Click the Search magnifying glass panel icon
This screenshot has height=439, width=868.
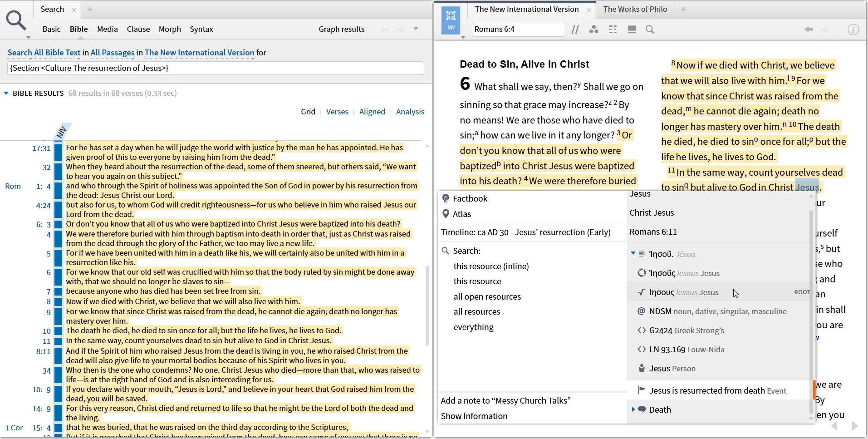(x=16, y=21)
